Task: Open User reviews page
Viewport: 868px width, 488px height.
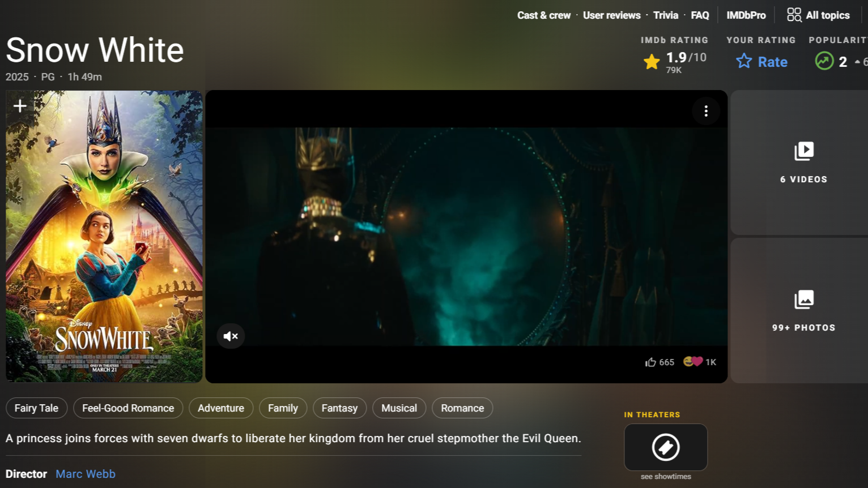Action: pos(612,15)
